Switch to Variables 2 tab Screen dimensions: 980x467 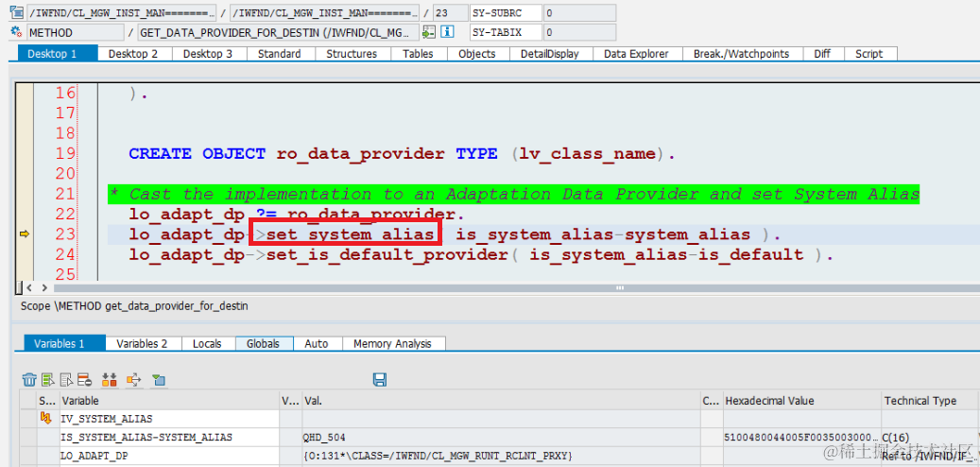coord(143,344)
